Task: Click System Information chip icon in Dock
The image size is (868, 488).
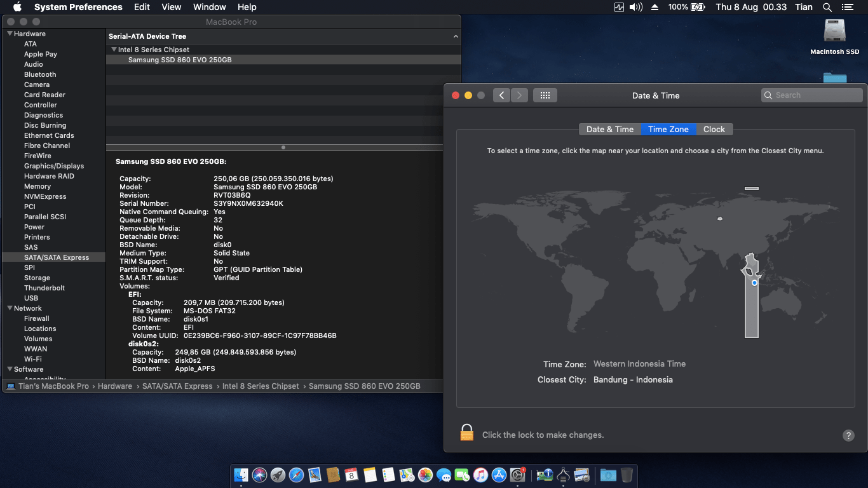Action: click(x=545, y=475)
